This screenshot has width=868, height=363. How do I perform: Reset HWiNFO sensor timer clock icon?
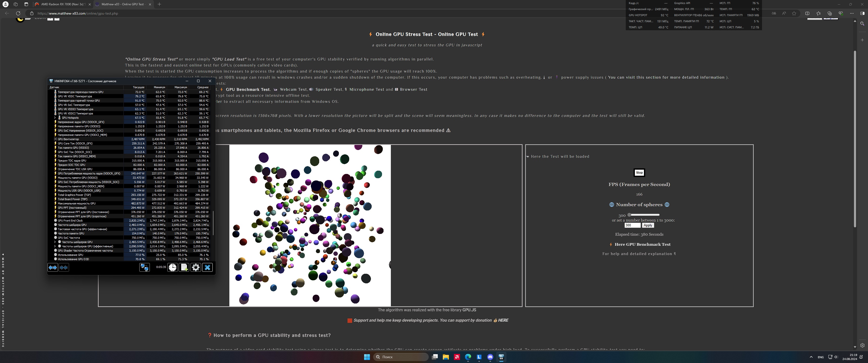pyautogui.click(x=173, y=267)
